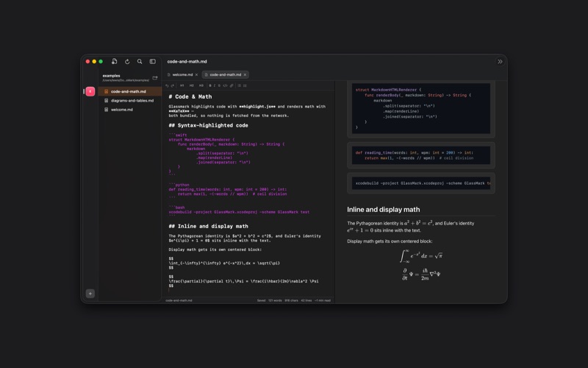The width and height of the screenshot is (588, 368).
Task: Apply H2 heading formatting
Action: [x=192, y=85]
